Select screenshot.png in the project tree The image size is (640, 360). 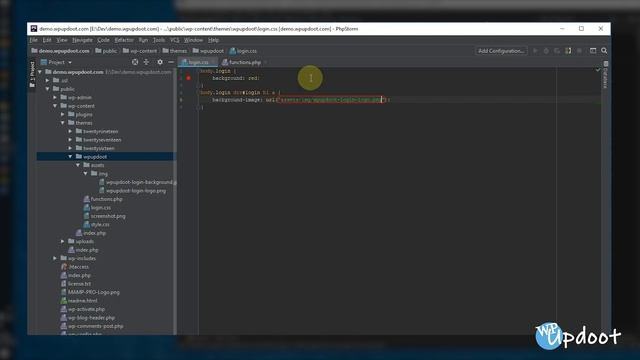coord(104,216)
